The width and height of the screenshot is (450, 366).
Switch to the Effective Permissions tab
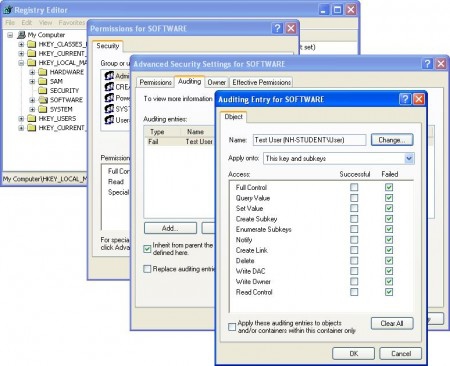click(261, 82)
